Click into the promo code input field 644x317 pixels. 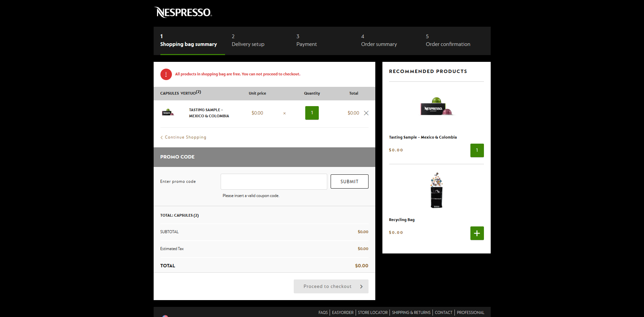274,181
